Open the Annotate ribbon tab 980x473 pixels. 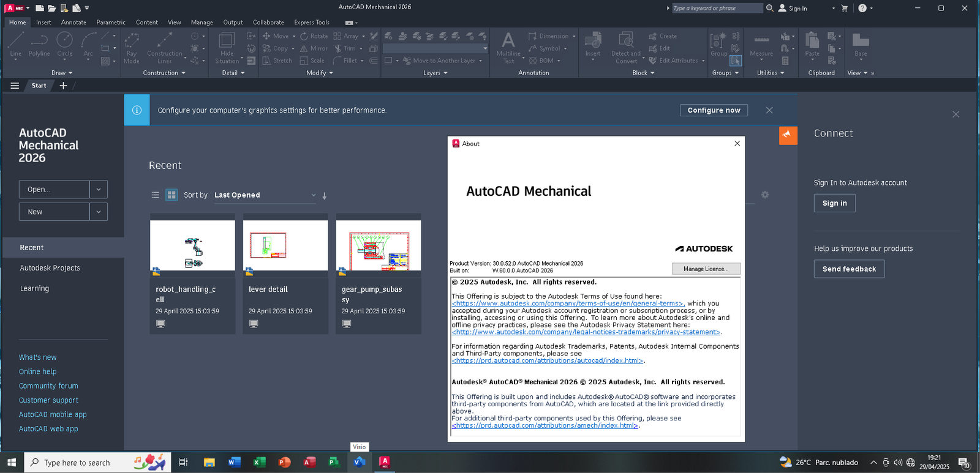[73, 22]
